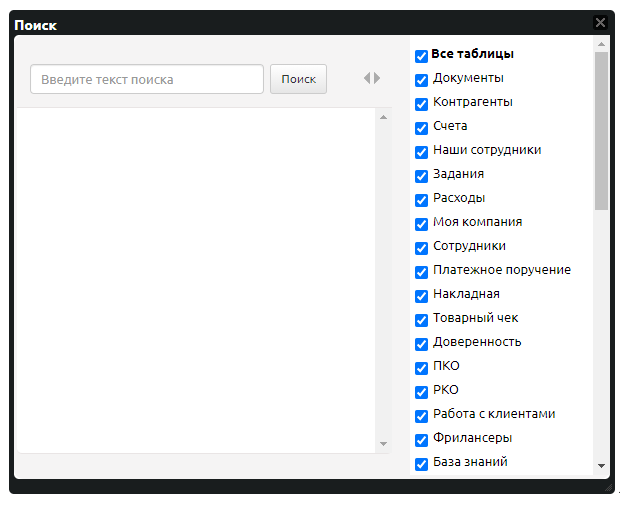Click the previous result left arrow
The height and width of the screenshot is (505, 628).
(367, 78)
